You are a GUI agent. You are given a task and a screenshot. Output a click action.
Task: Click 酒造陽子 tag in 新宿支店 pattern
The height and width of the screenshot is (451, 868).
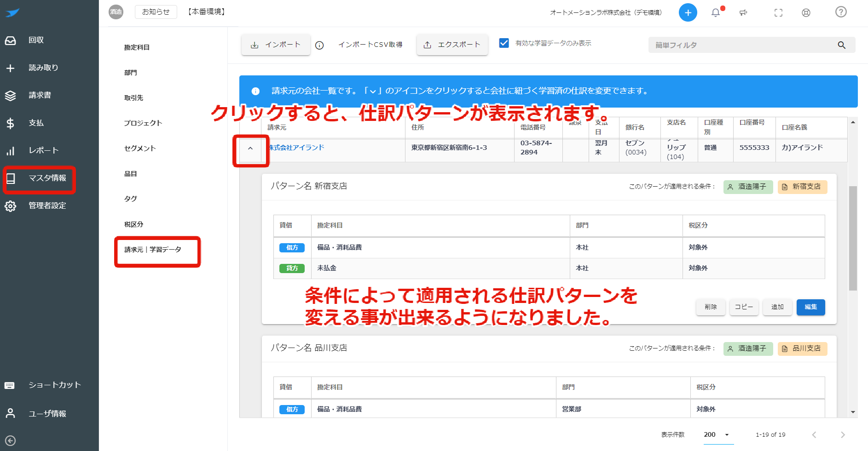[748, 187]
